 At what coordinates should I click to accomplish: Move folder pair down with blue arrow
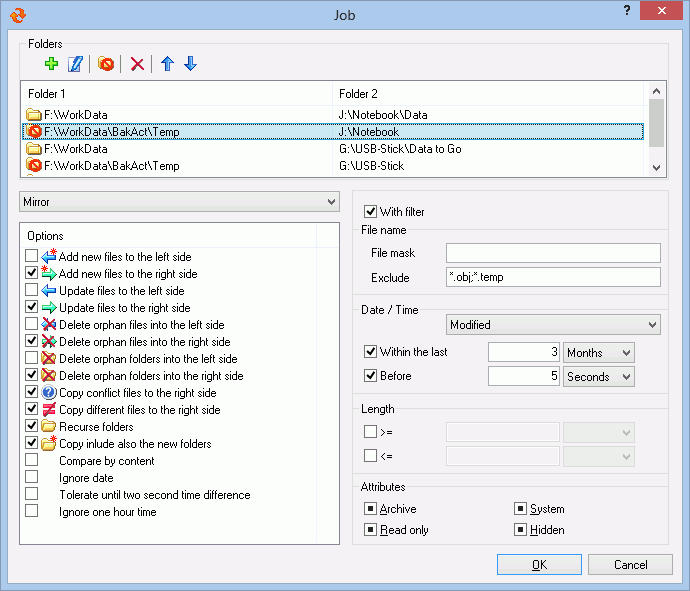pyautogui.click(x=190, y=64)
